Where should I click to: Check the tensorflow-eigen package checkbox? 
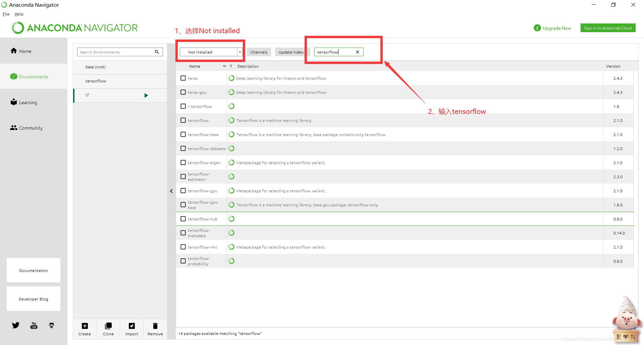point(183,162)
